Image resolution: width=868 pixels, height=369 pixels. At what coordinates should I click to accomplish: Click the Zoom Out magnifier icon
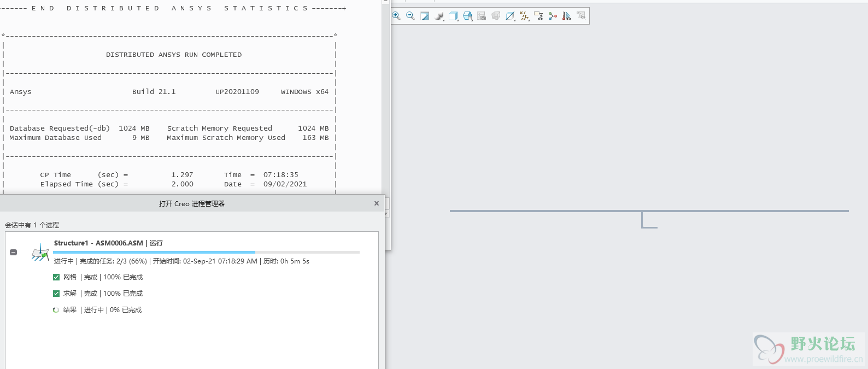[x=410, y=16]
